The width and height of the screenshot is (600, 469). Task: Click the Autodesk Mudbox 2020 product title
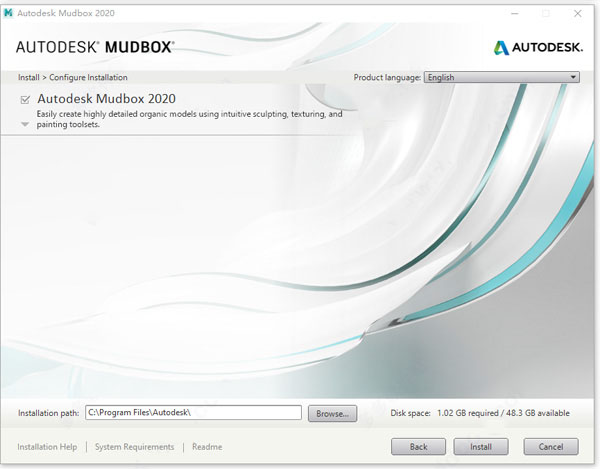106,99
